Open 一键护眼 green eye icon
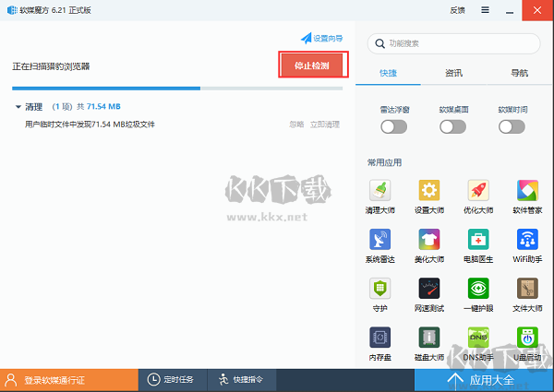This screenshot has height=392, width=554. pos(478,289)
